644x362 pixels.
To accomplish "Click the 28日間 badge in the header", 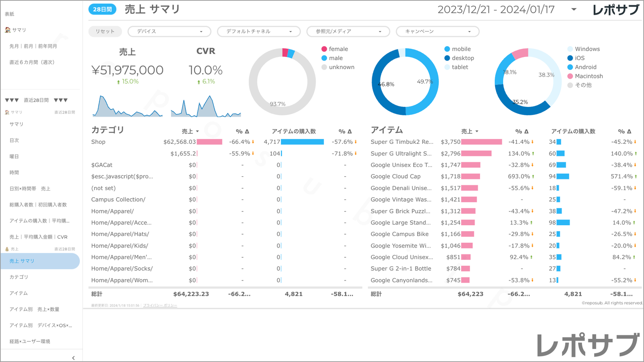I will pos(103,9).
